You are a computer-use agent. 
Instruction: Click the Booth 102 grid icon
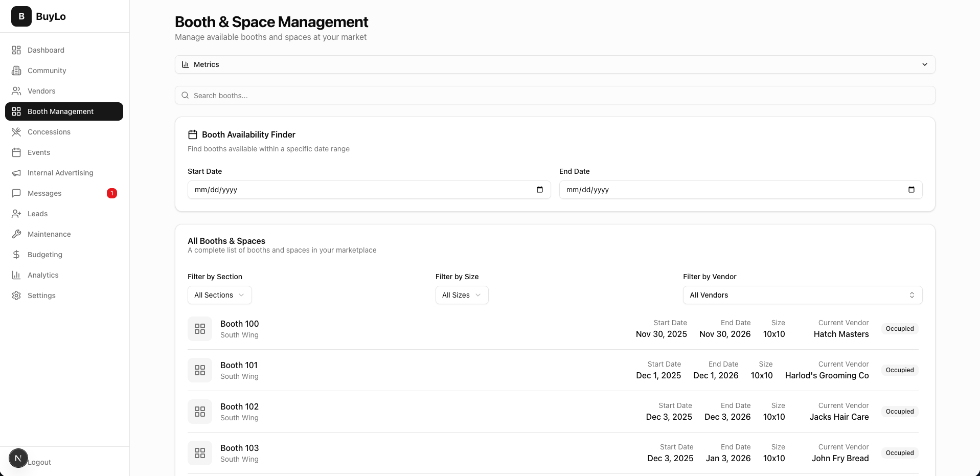[200, 412]
